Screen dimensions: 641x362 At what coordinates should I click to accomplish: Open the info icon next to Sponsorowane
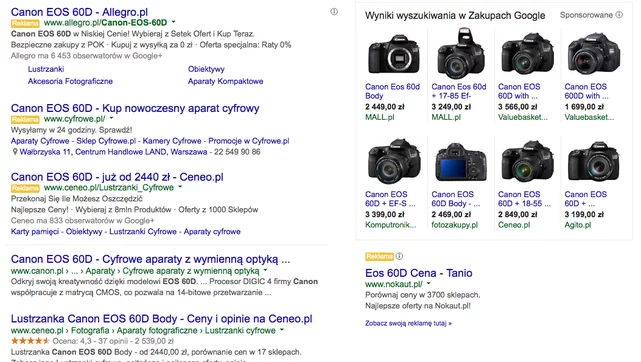(x=619, y=15)
